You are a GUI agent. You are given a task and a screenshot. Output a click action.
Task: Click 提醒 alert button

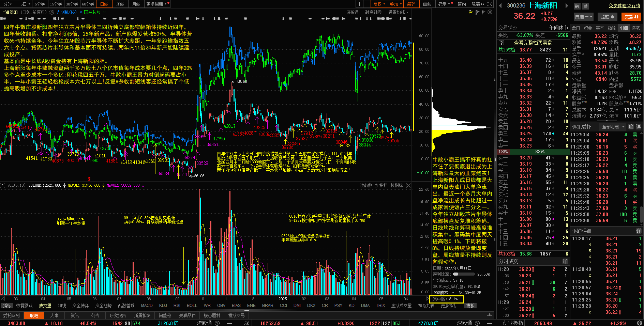point(608,17)
